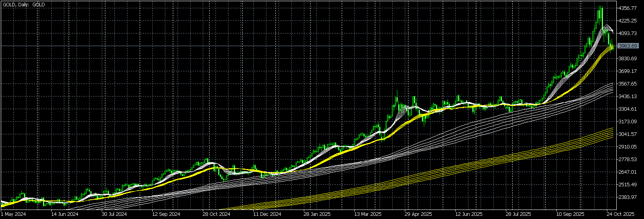Click the GOLD, Daily chart title label
This screenshot has width=644, height=219.
[24, 4]
